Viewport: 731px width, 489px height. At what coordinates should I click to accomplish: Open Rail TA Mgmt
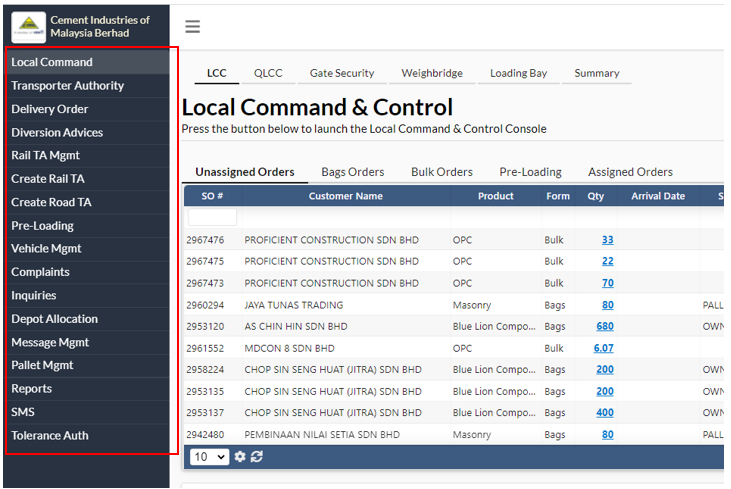(x=87, y=155)
